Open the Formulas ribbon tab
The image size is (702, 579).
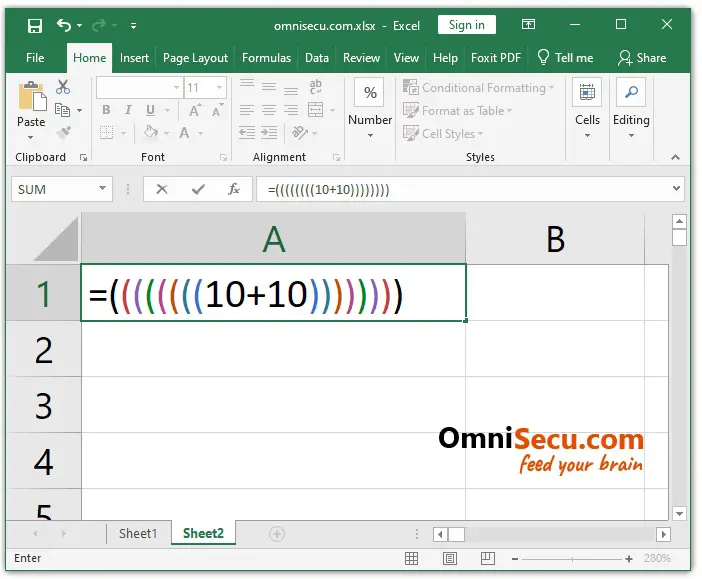coord(266,58)
